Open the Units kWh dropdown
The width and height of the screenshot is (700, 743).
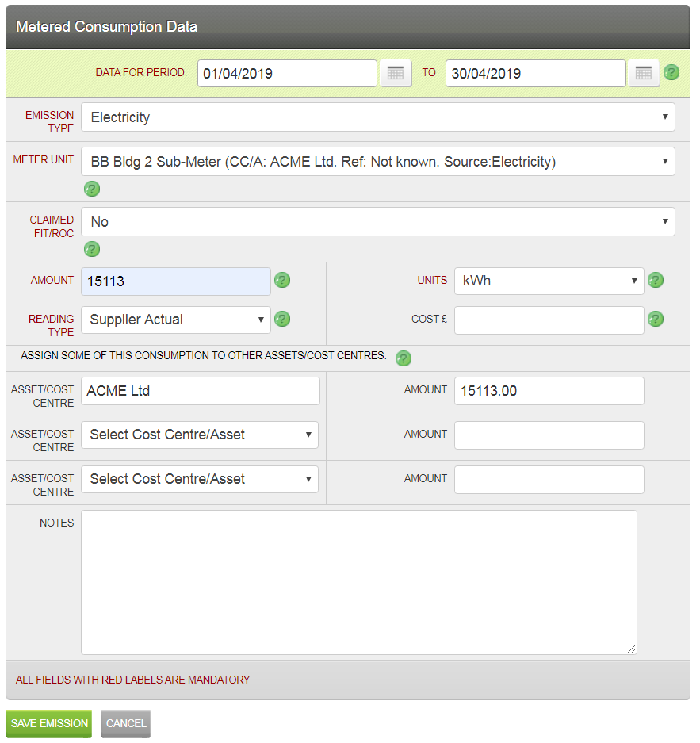click(549, 281)
